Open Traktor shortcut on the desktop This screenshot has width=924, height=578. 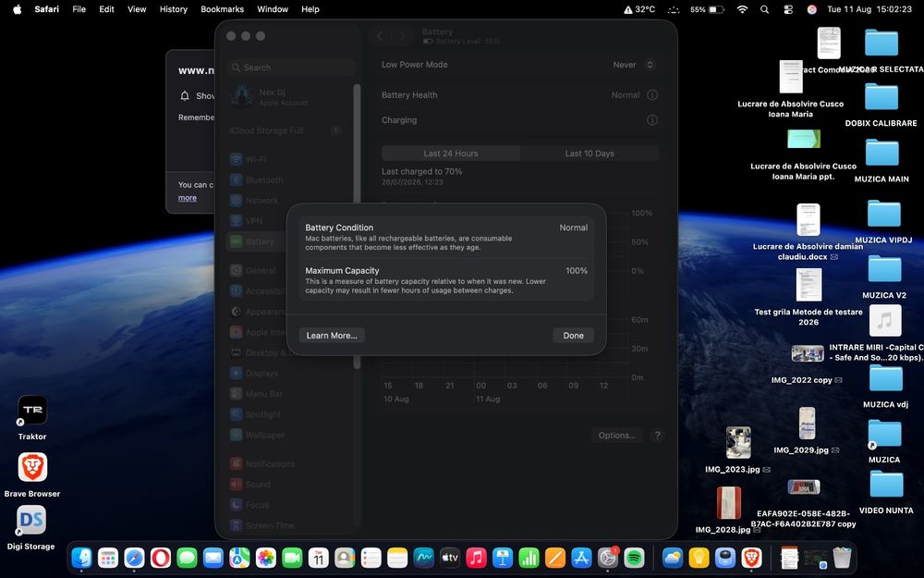[x=32, y=418]
